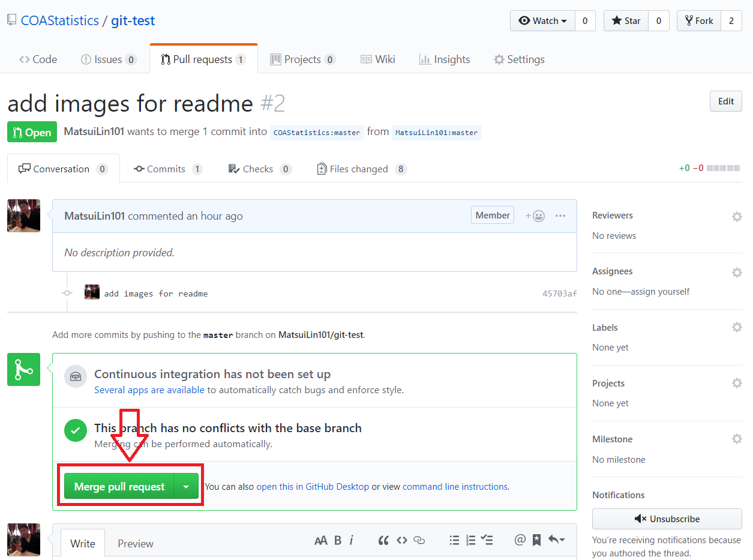Viewport: 753px width, 560px height.
Task: Open the repository Projects tab
Action: (302, 59)
